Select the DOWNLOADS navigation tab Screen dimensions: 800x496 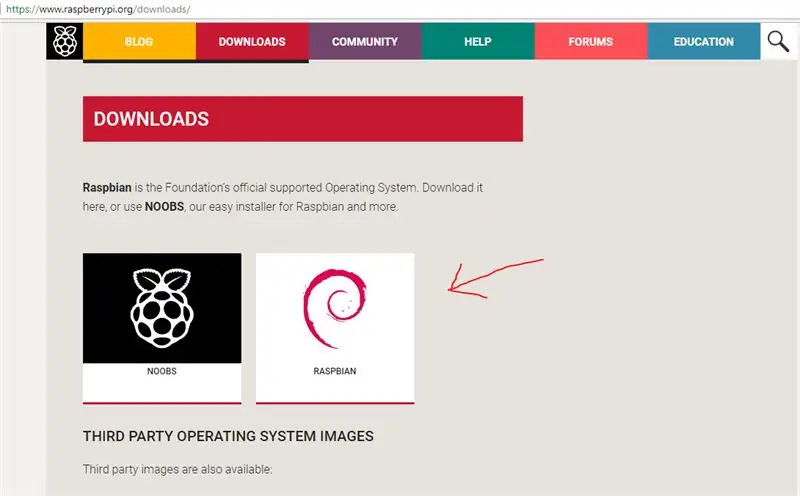pos(252,41)
